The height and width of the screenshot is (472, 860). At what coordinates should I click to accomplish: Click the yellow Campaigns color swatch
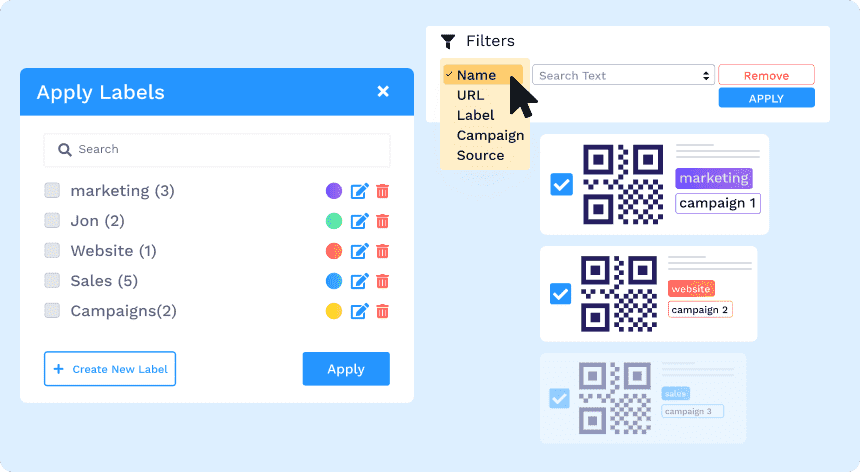(334, 311)
